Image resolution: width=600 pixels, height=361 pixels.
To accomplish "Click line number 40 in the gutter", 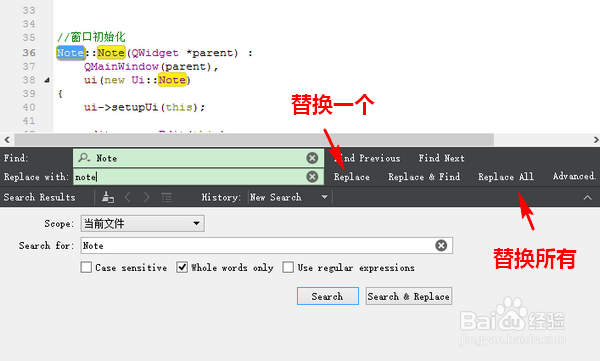I will [29, 107].
